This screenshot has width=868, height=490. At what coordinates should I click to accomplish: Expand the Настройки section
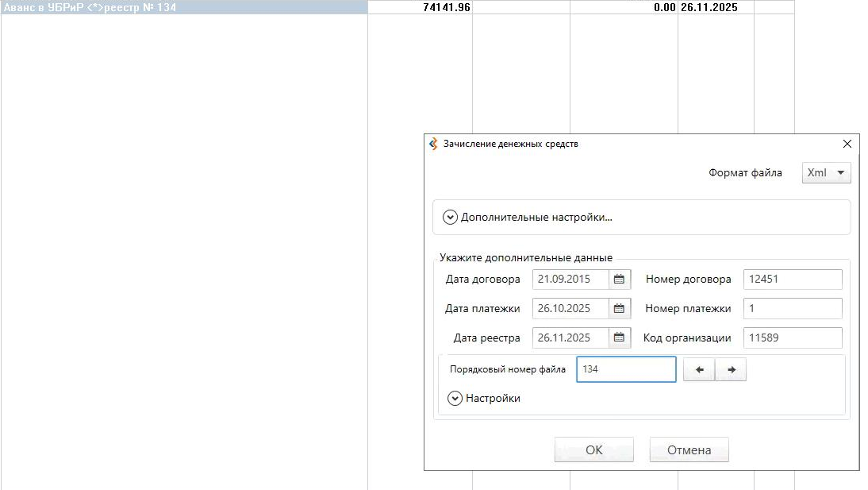[x=455, y=399]
